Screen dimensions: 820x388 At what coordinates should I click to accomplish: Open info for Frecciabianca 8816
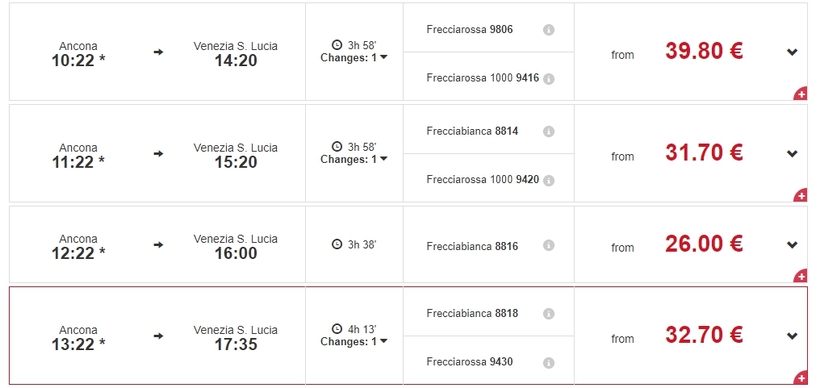point(548,245)
